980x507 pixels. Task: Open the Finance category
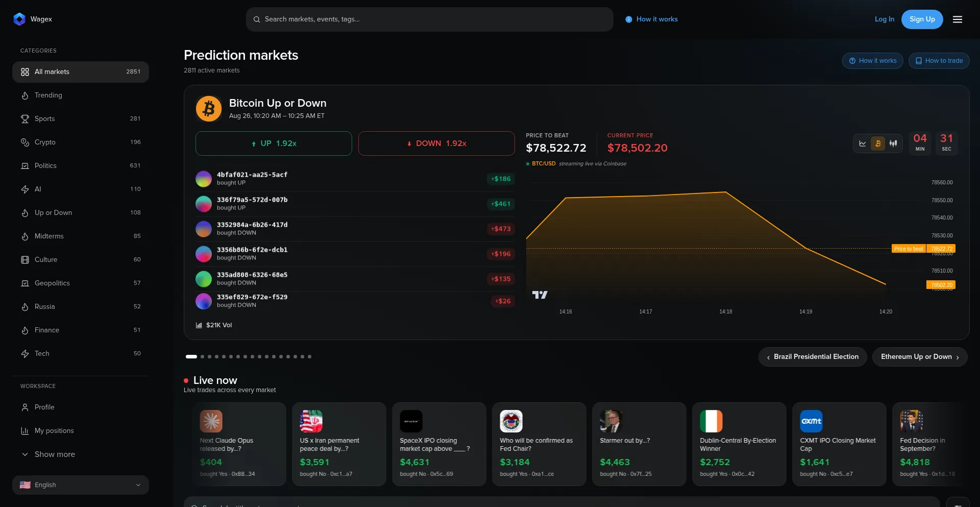tap(81, 330)
